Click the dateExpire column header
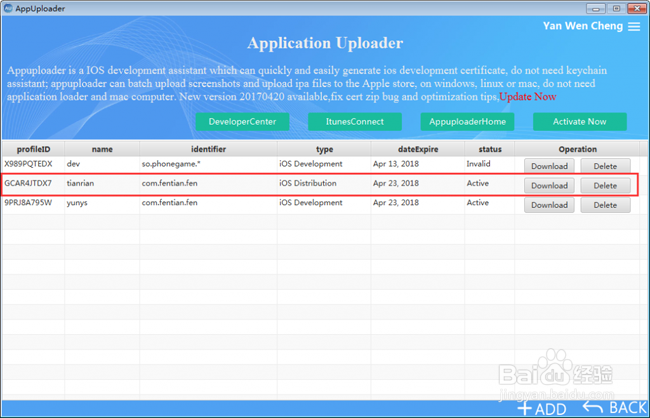The image size is (650, 418). click(418, 149)
